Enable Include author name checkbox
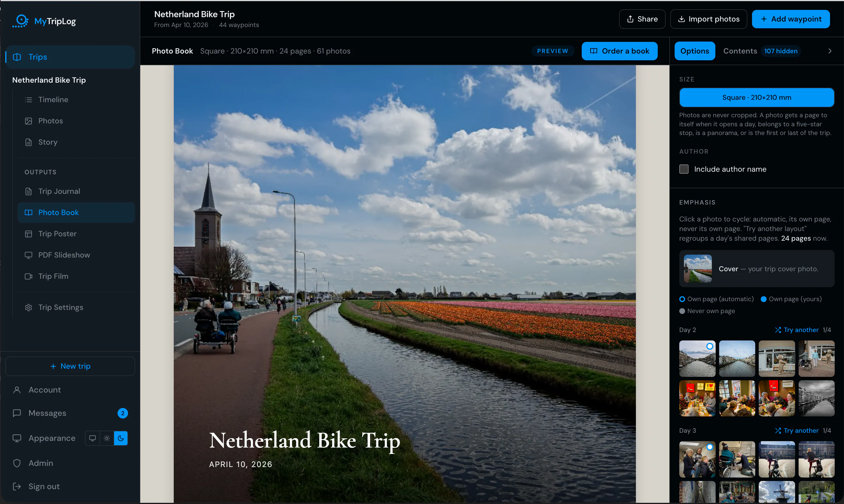The height and width of the screenshot is (504, 844). tap(684, 169)
